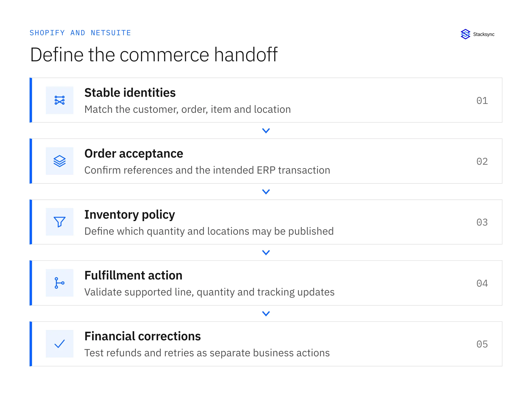Click the Stacksync logo icon
This screenshot has width=532, height=394.
click(465, 34)
